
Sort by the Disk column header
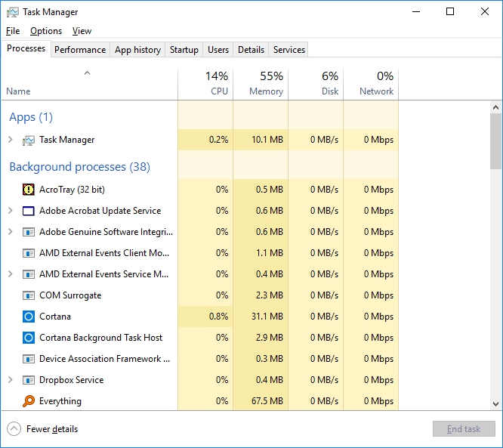click(x=316, y=84)
